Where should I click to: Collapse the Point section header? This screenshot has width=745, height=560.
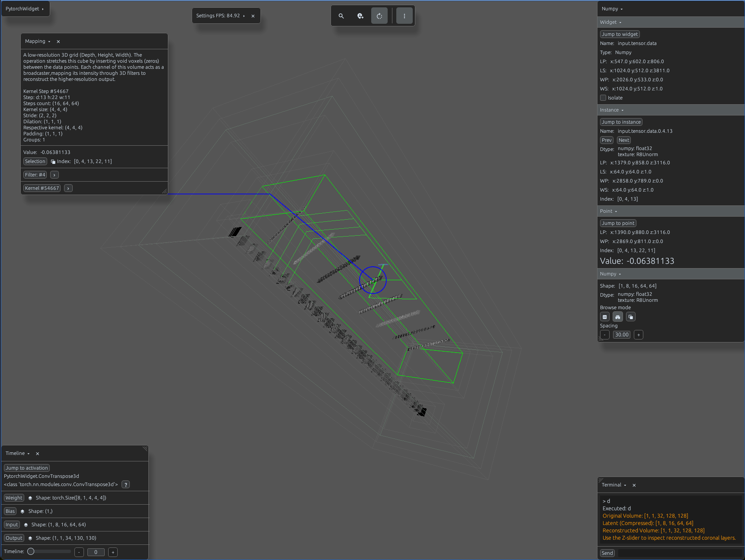point(671,211)
